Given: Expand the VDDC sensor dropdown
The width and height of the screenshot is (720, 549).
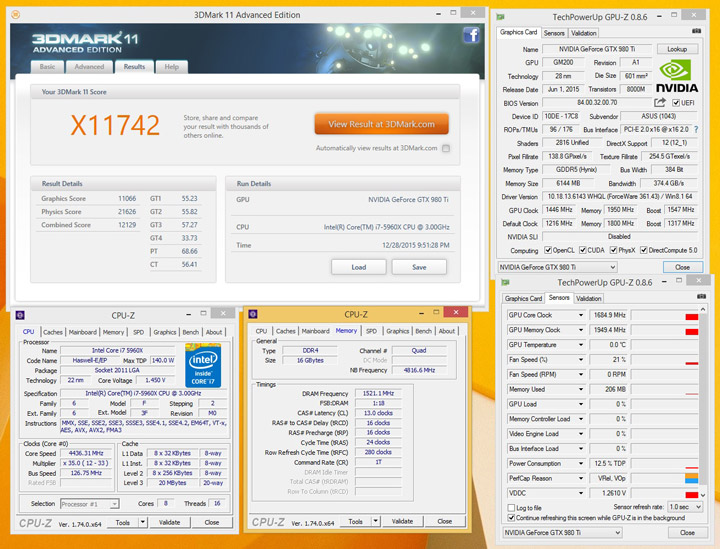Looking at the screenshot, I should [x=581, y=493].
